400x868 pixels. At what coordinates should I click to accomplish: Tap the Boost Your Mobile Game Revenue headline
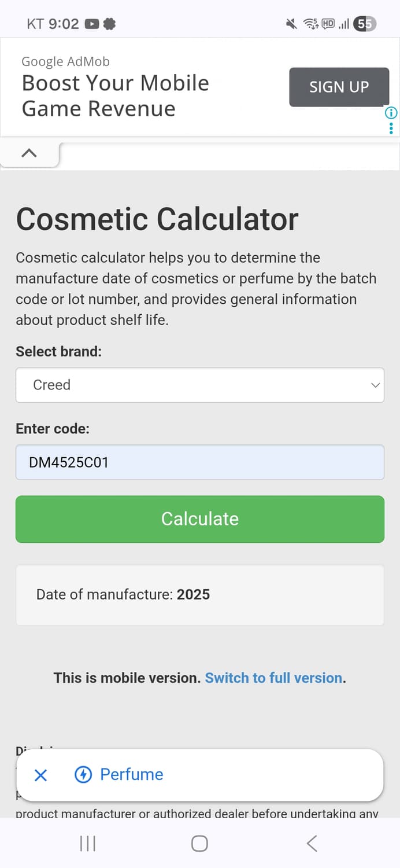(116, 95)
